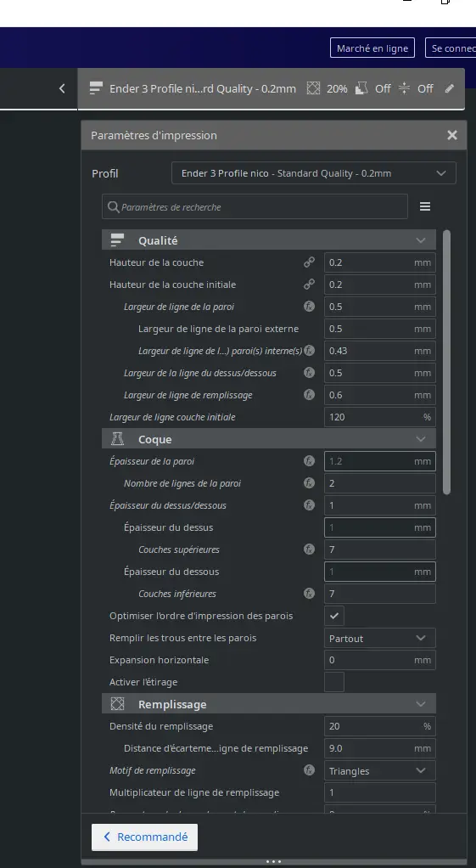
Task: Open the Motif de remplissage Triangles dropdown
Action: 380,770
